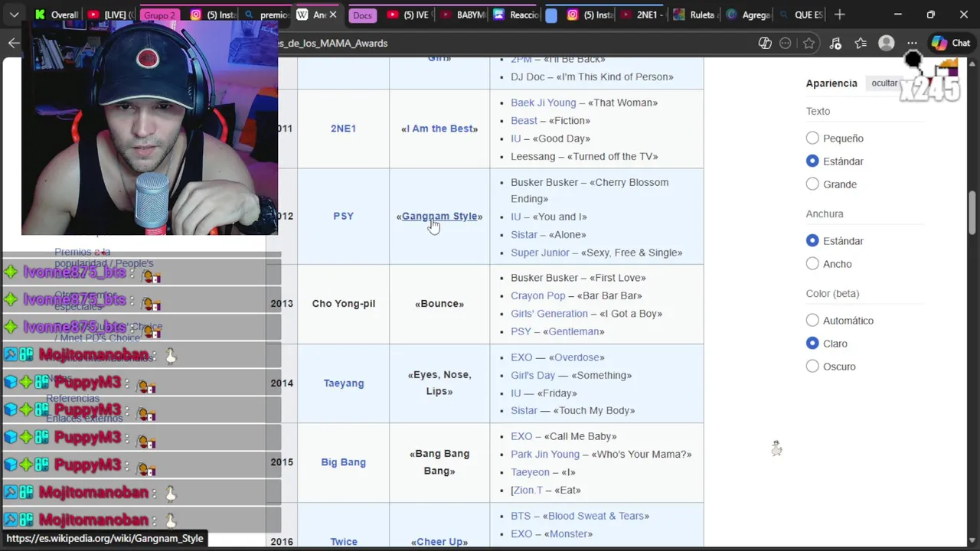Image resolution: width=980 pixels, height=551 pixels.
Task: Open the favorites list icon
Action: tap(861, 43)
